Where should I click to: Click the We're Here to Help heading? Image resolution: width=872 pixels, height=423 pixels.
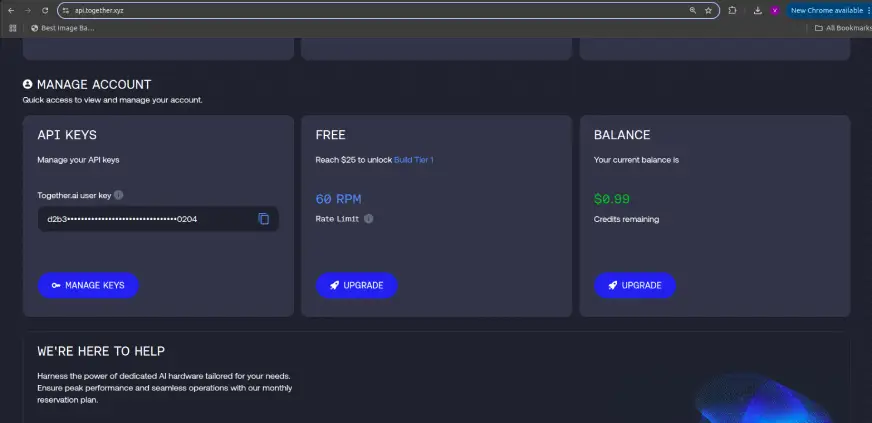pyautogui.click(x=101, y=351)
